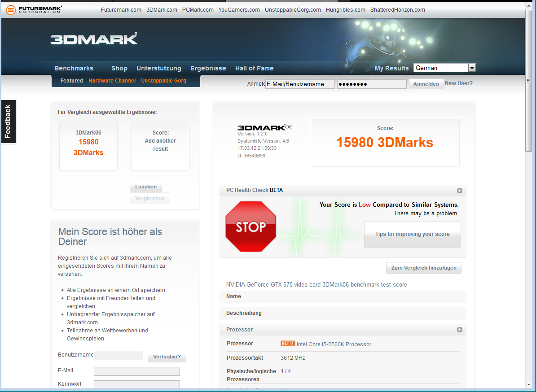Click Tips for improving your score
Viewport: 536px width, 392px height.
(x=412, y=234)
